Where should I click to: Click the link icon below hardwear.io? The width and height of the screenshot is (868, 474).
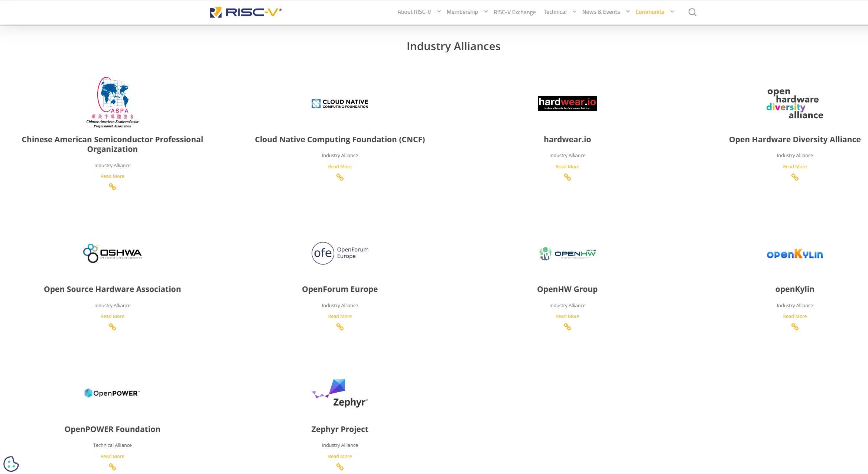click(567, 177)
